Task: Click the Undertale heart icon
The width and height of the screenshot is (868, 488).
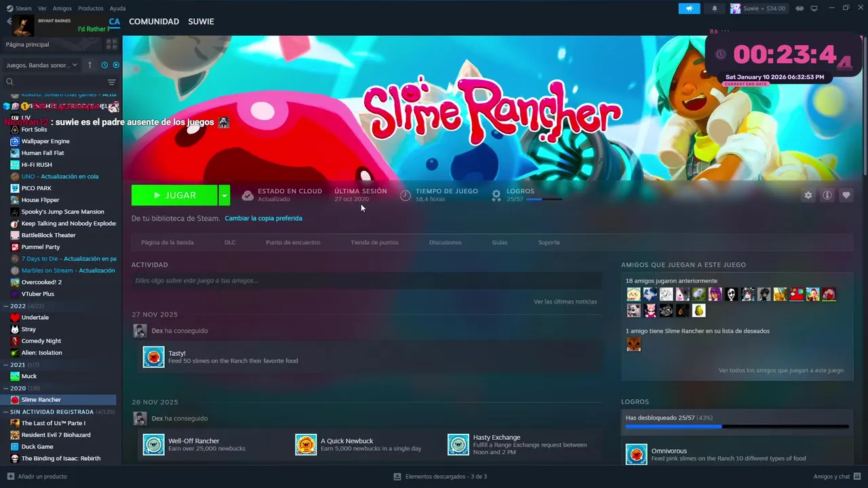Action: point(15,317)
